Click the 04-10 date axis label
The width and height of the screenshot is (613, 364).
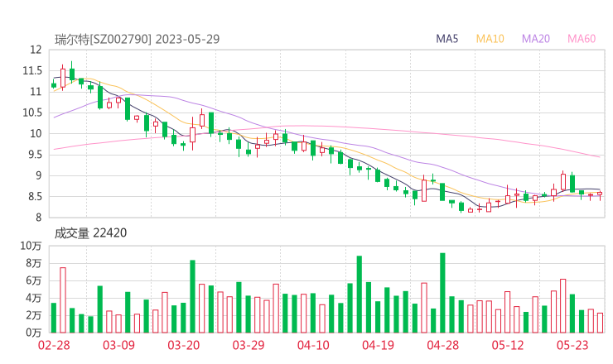click(x=313, y=345)
